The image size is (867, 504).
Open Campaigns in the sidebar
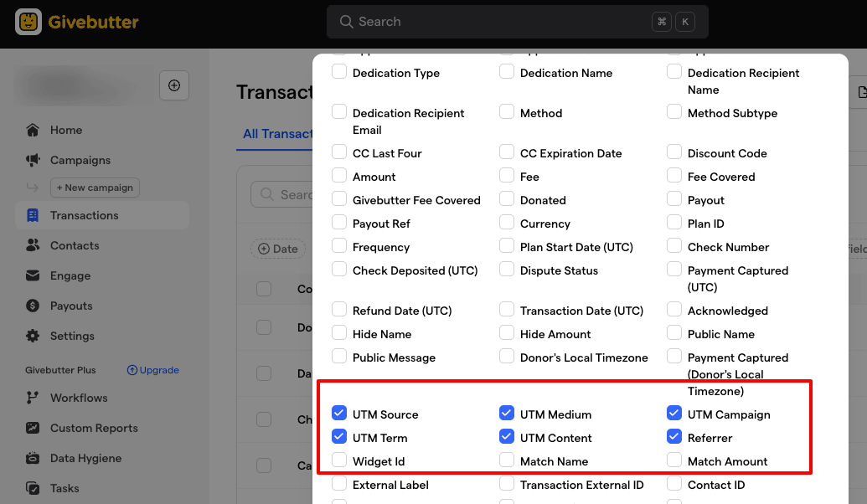(x=80, y=160)
